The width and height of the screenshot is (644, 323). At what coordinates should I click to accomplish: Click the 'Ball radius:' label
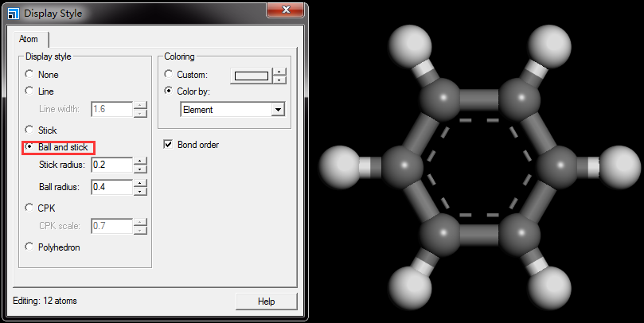(x=59, y=187)
